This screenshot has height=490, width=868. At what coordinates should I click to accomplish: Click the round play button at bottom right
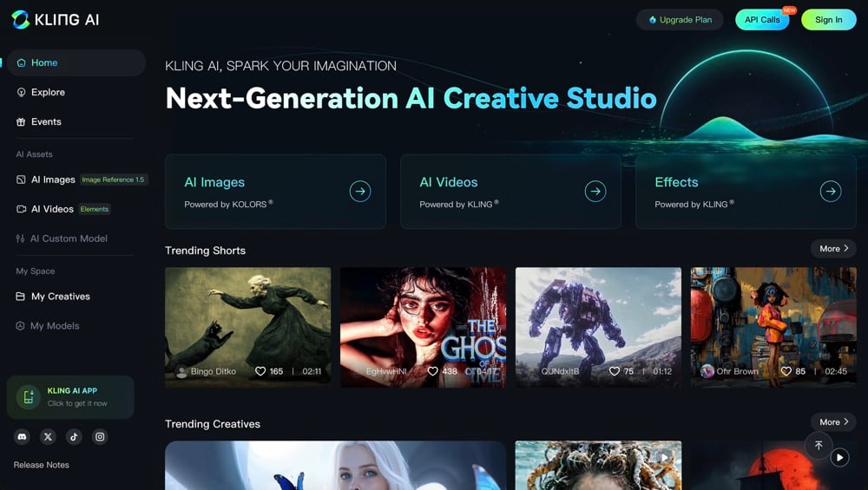click(x=839, y=457)
